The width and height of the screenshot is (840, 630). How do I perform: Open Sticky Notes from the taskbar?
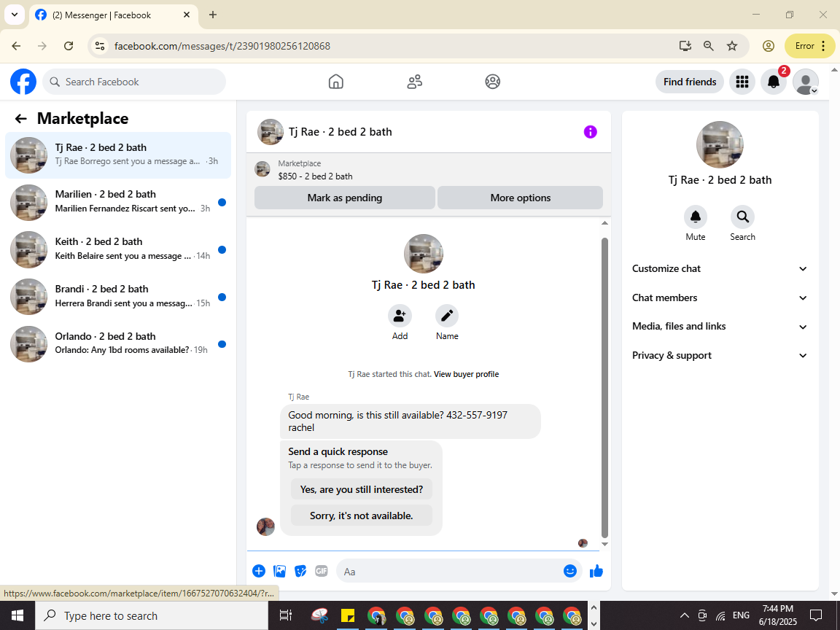(348, 615)
